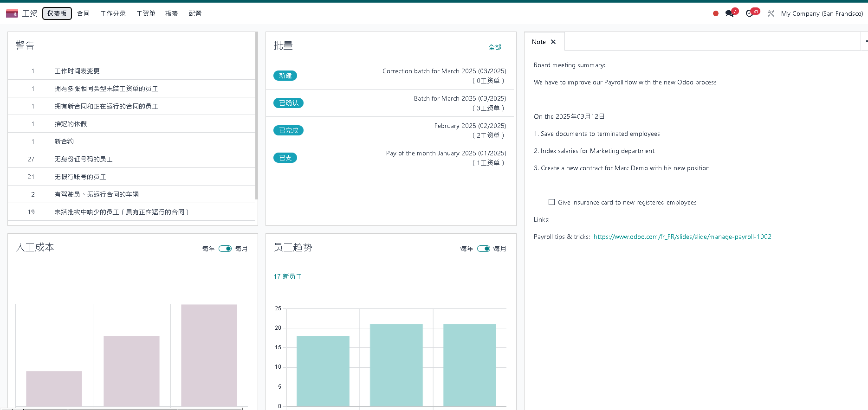Click the 已支 badge for January 2025 batch
This screenshot has height=410, width=868.
(x=285, y=158)
